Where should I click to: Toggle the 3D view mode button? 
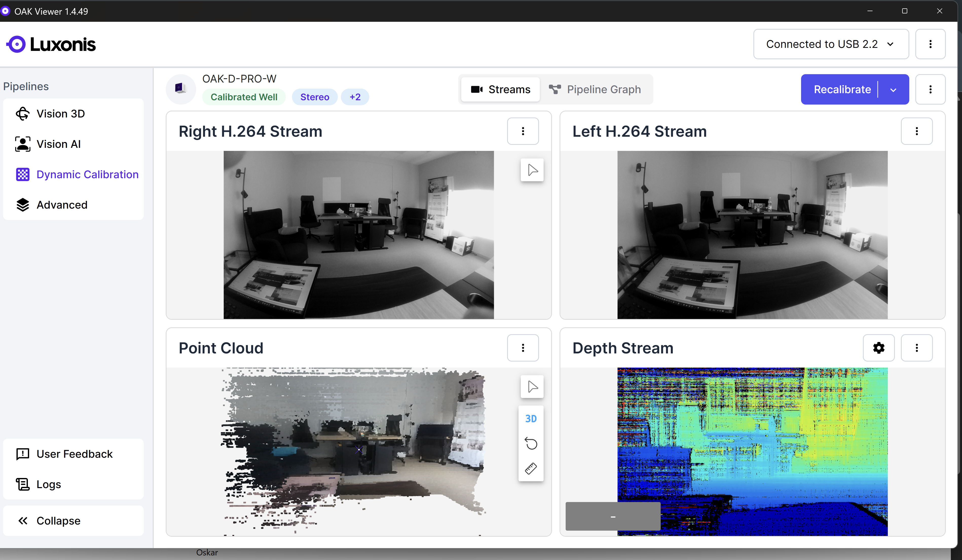(531, 418)
